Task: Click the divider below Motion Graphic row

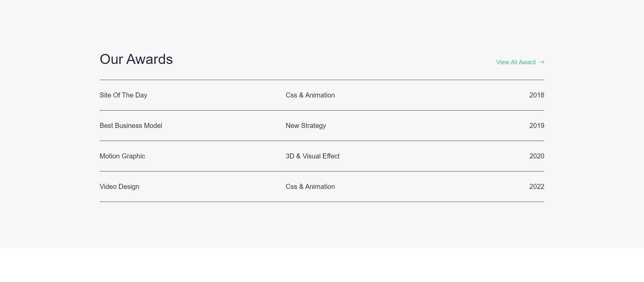Action: 322,171
